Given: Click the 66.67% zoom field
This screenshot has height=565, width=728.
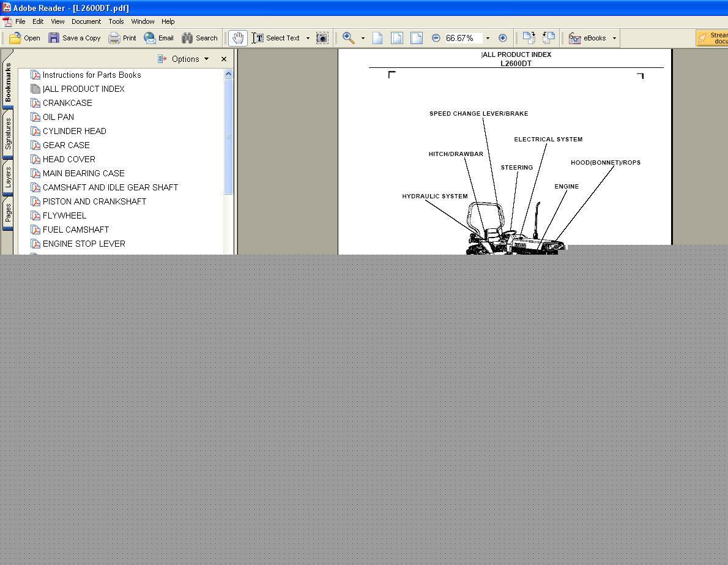Looking at the screenshot, I should pos(463,38).
